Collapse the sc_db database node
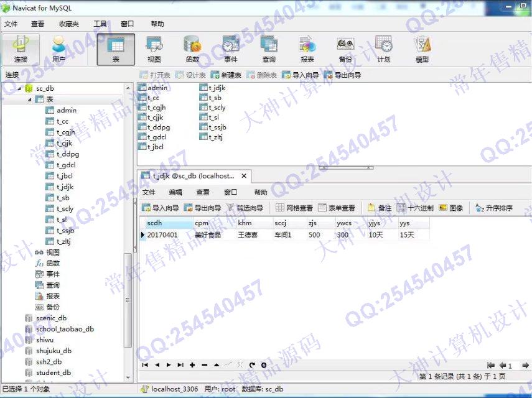The width and height of the screenshot is (532, 398). (19, 88)
